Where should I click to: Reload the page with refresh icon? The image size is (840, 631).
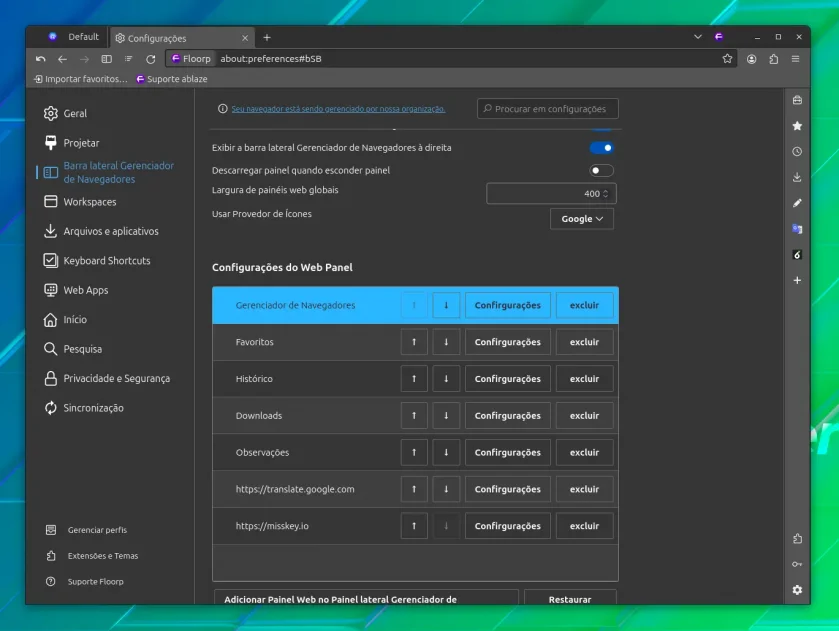151,59
